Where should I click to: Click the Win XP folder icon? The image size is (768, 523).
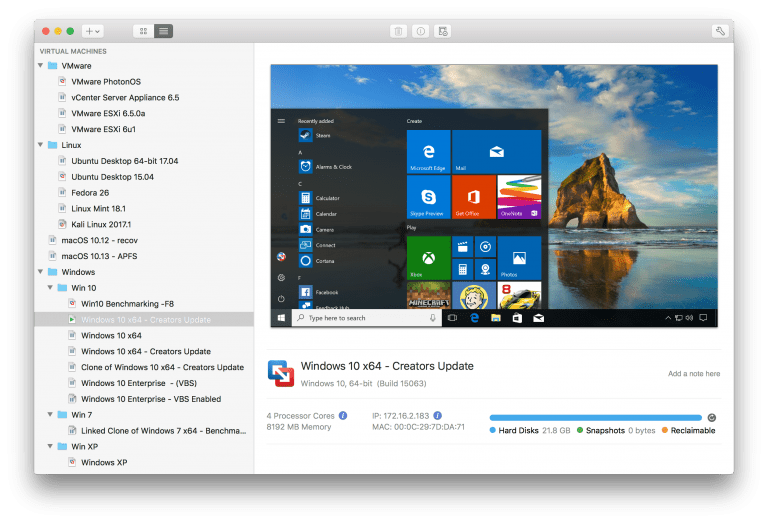pyautogui.click(x=62, y=446)
